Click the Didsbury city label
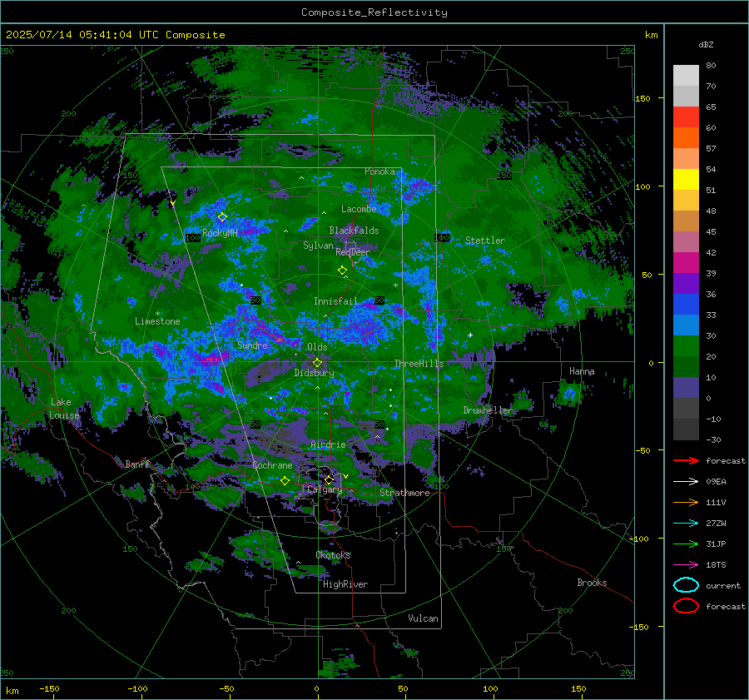Screen dimensions: 749x700 click(x=315, y=373)
